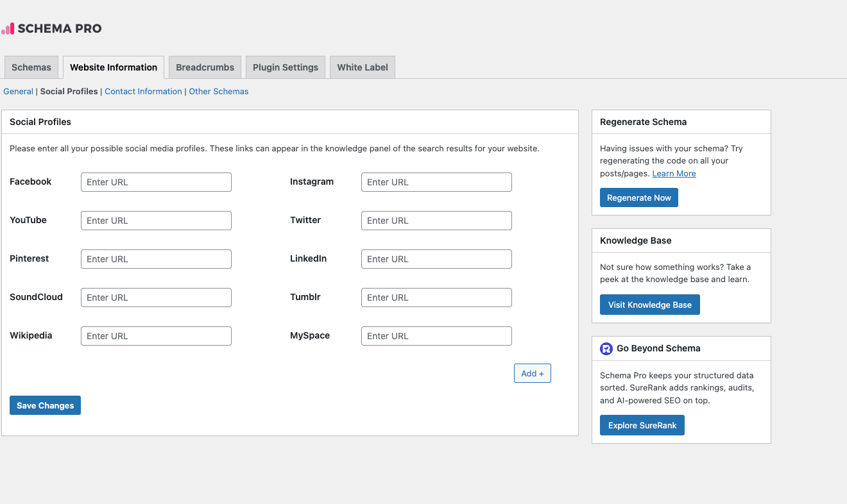Save Changes to social profiles
The height and width of the screenshot is (504, 847).
click(x=45, y=405)
